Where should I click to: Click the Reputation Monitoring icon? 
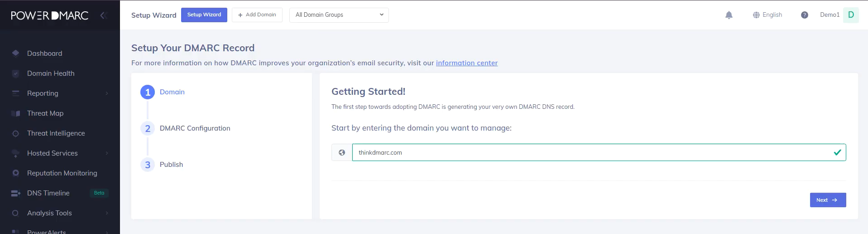pos(16,173)
